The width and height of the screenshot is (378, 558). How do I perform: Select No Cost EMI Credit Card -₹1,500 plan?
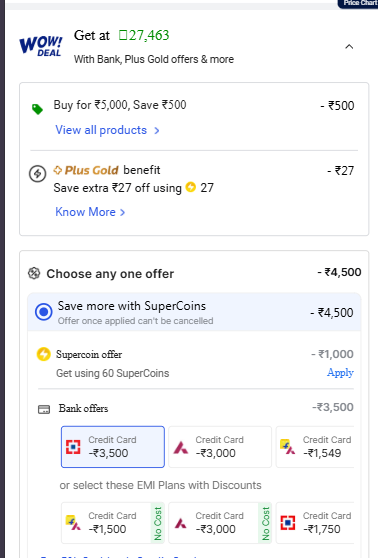113,523
